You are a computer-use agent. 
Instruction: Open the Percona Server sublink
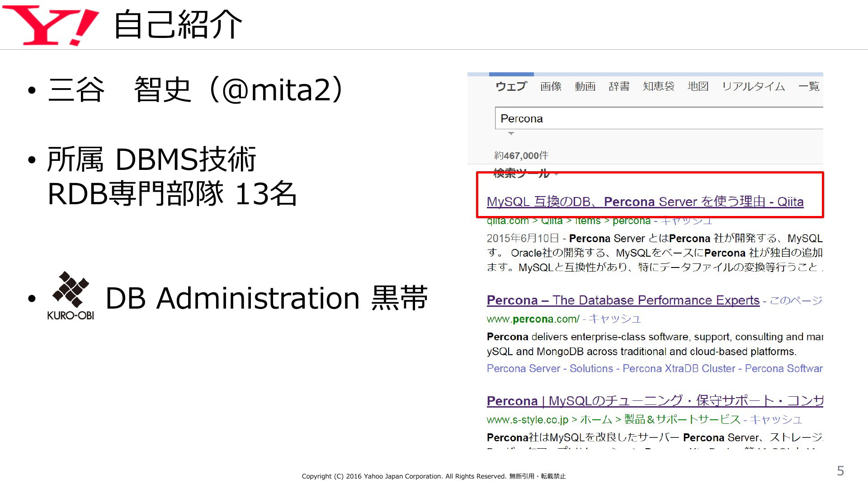[524, 369]
